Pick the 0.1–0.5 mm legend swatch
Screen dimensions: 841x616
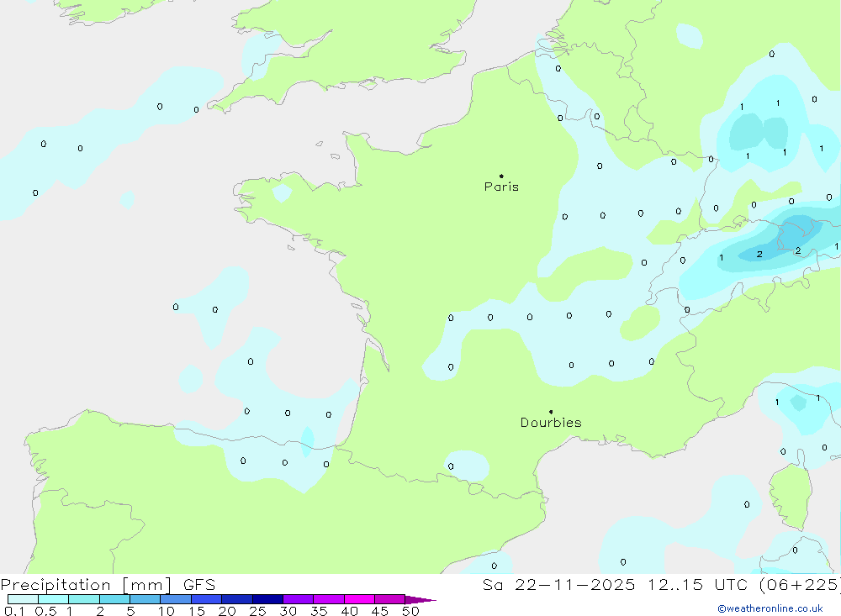click(x=23, y=599)
